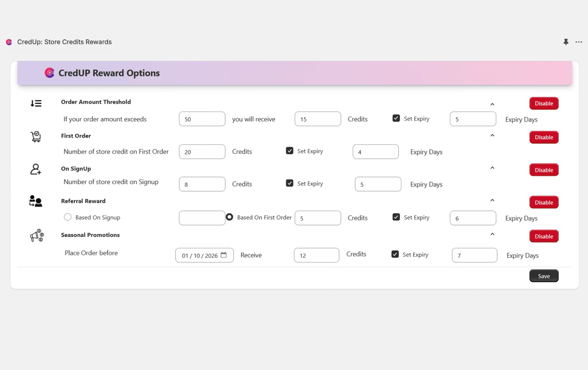Click the On SignUp heading
This screenshot has height=370, width=588.
pyautogui.click(x=76, y=169)
